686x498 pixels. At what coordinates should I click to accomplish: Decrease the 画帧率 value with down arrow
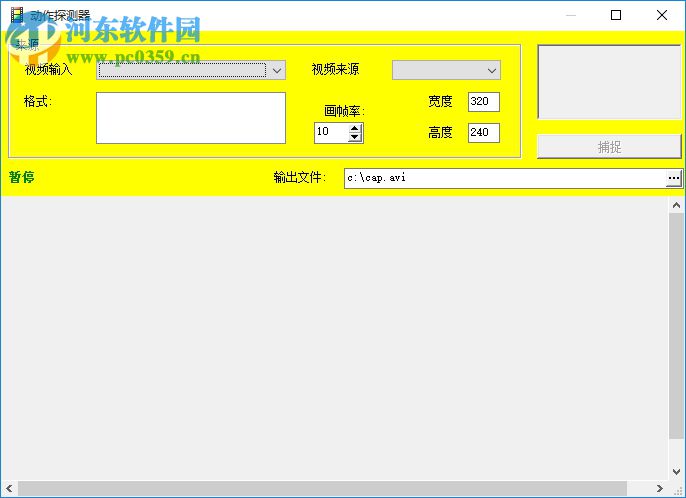[x=354, y=137]
